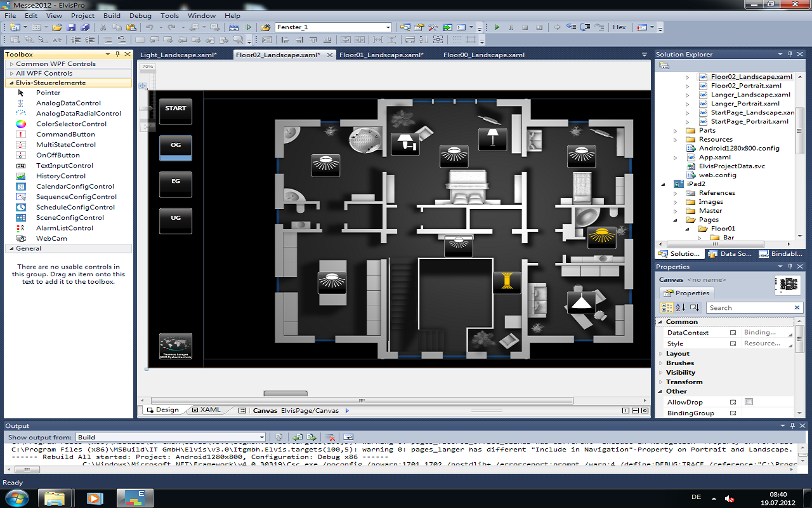Expand the Layout property group
The image size is (812, 508).
click(678, 354)
